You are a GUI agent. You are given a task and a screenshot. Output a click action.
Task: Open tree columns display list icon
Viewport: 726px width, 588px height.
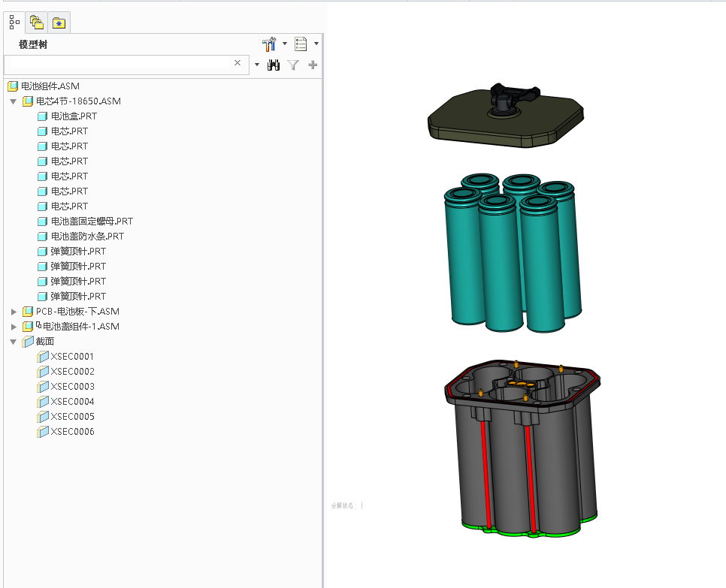[x=301, y=44]
